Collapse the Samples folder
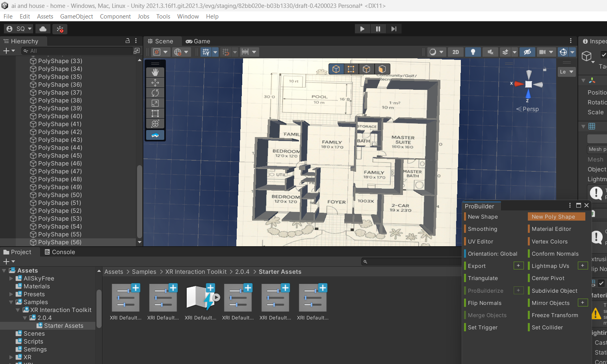The image size is (607, 364). [x=11, y=302]
